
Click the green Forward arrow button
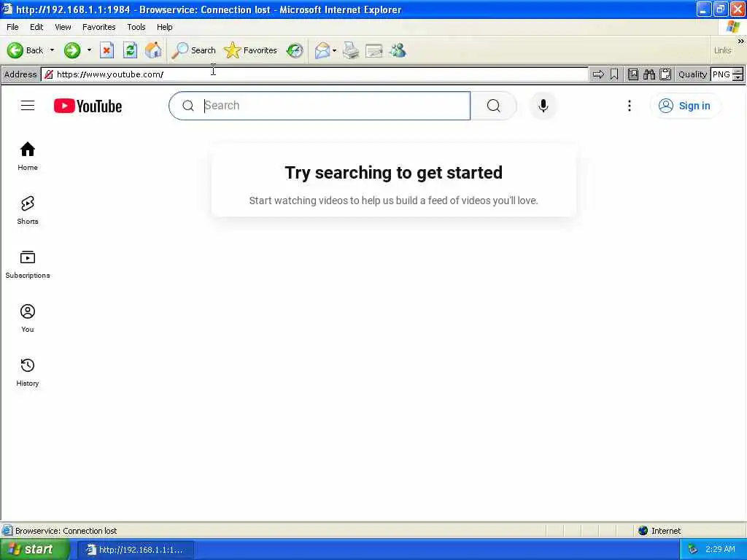pyautogui.click(x=72, y=50)
